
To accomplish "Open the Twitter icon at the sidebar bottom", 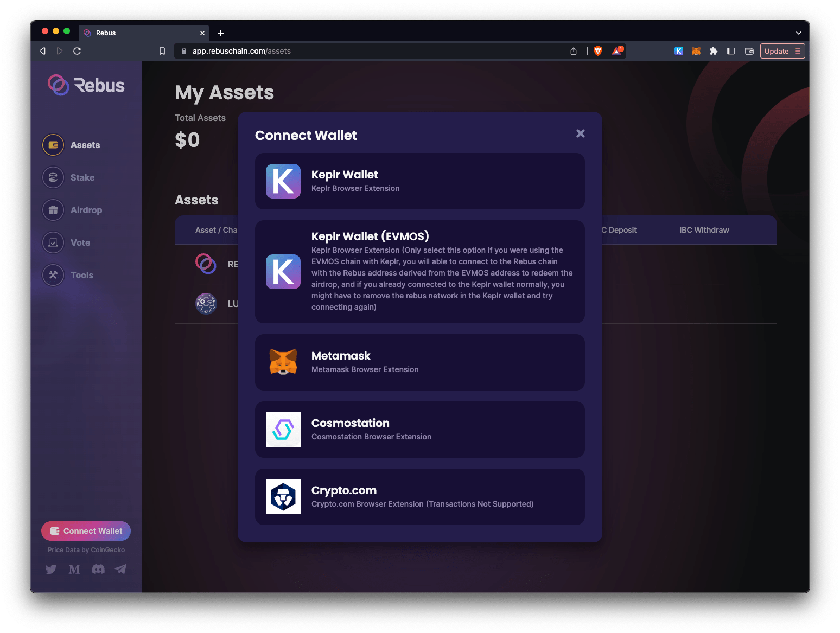I will (50, 569).
